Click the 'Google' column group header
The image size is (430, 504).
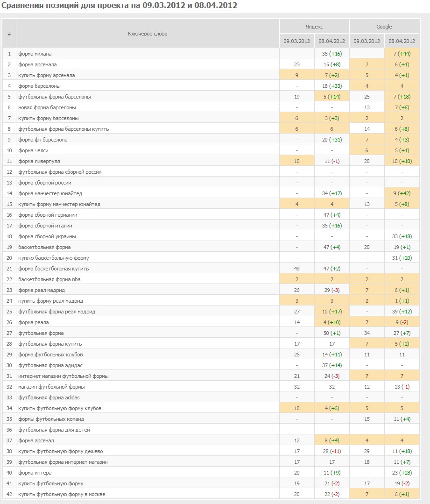[384, 27]
